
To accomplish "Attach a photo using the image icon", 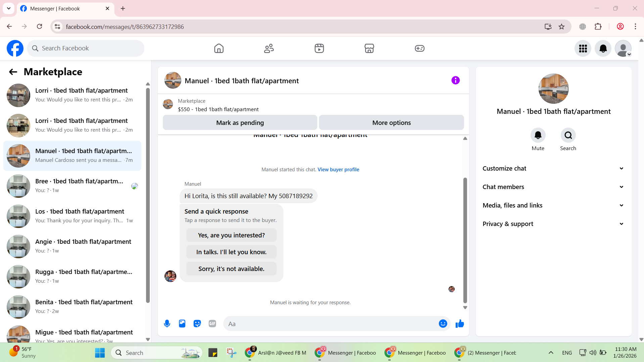I will click(182, 324).
